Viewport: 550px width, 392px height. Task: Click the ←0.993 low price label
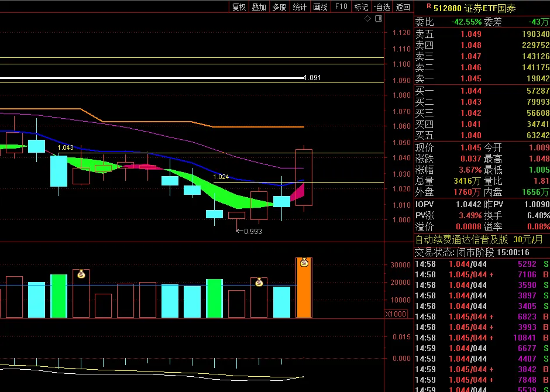click(x=249, y=232)
